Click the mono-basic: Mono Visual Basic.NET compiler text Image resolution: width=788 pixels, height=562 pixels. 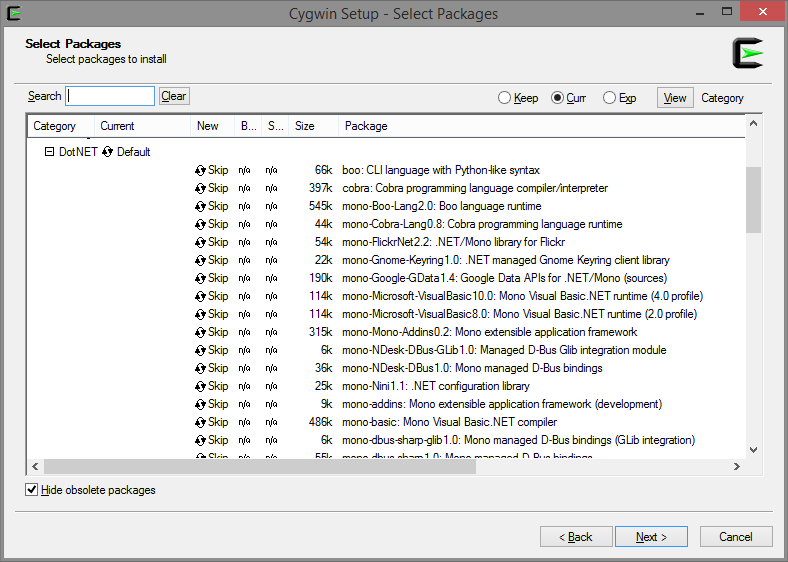[x=449, y=422]
